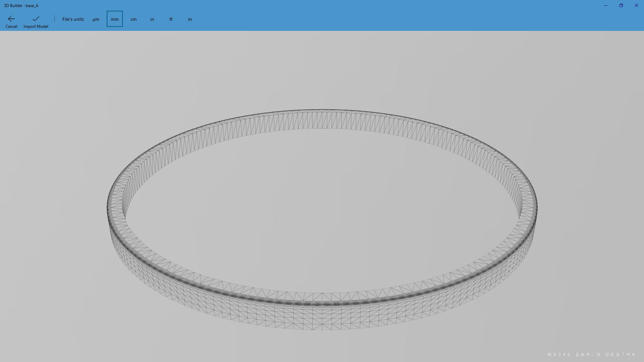Pick ft as the unit
Image resolution: width=644 pixels, height=362 pixels.
pyautogui.click(x=171, y=19)
